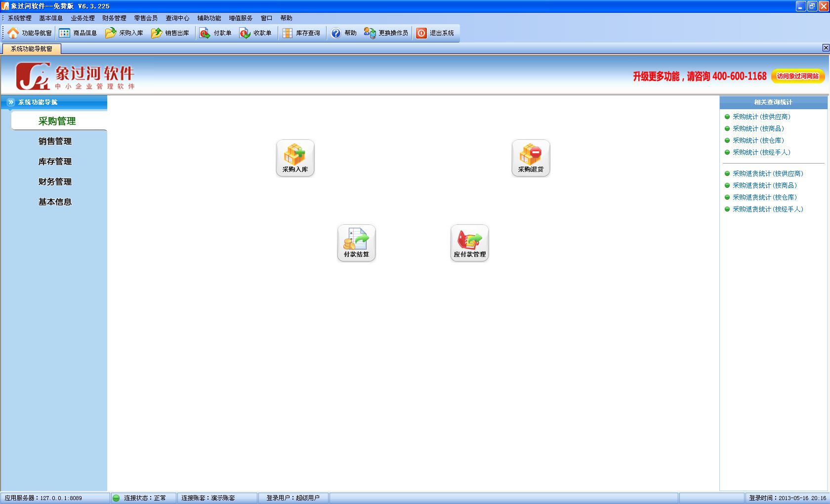The height and width of the screenshot is (504, 830).
Task: Click the 登录时间 status entry
Action: click(x=787, y=498)
